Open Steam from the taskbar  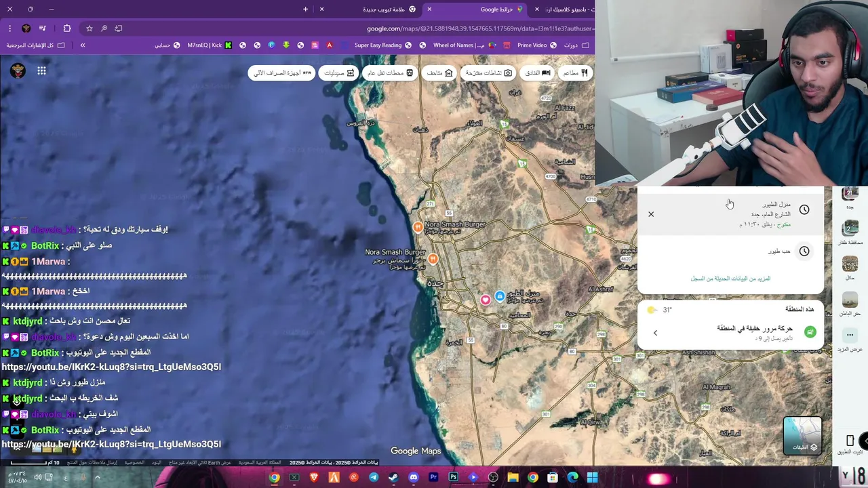click(x=393, y=477)
